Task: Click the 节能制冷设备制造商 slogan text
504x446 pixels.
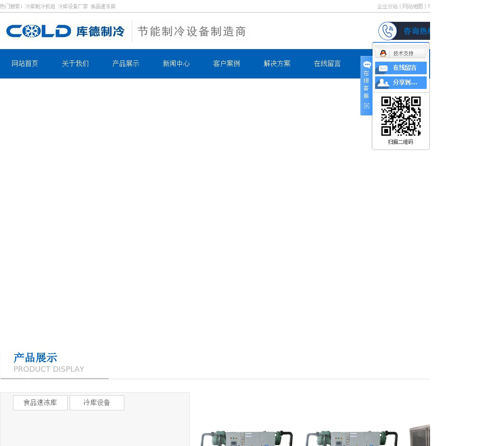Action: click(x=192, y=31)
